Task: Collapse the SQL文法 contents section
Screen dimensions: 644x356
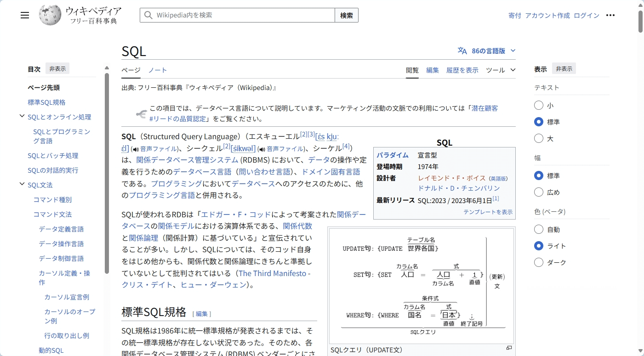Action: [x=22, y=184]
